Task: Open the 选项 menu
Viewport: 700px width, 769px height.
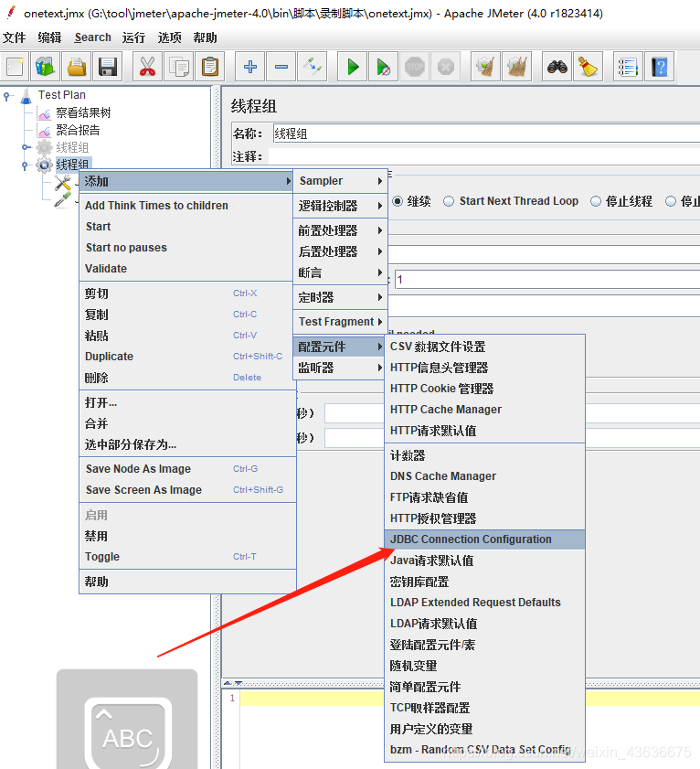Action: (x=170, y=37)
